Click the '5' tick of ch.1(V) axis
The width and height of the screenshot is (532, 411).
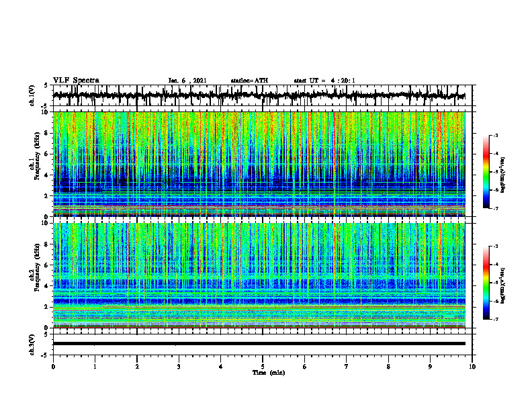click(x=46, y=85)
